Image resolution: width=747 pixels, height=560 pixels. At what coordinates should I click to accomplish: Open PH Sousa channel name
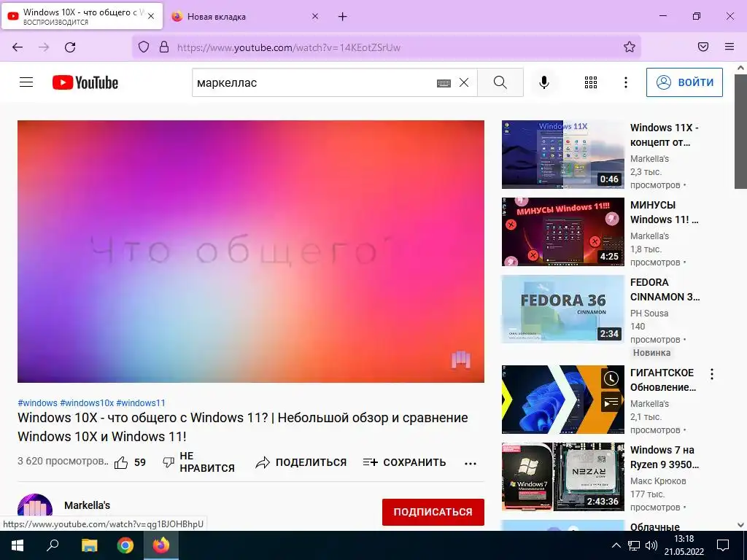coord(649,314)
